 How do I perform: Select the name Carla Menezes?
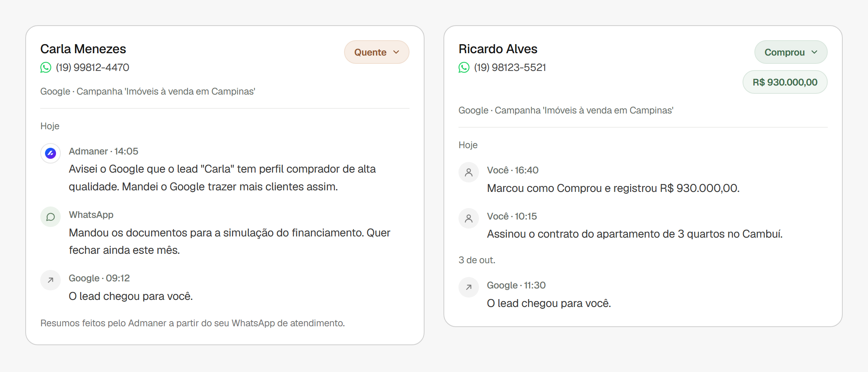(x=83, y=49)
